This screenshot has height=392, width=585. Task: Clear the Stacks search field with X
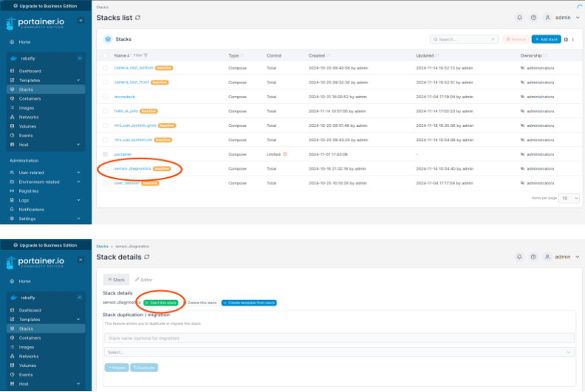click(493, 39)
